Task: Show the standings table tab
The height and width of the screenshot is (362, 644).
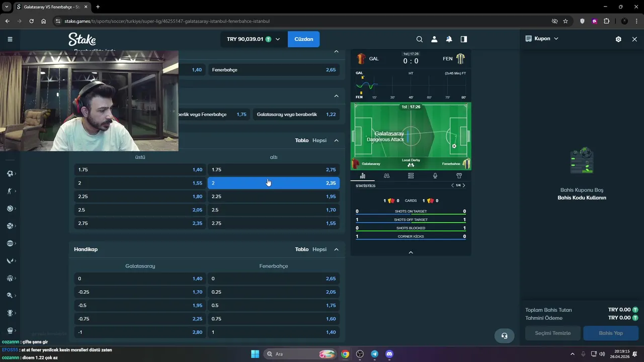Action: click(x=411, y=175)
